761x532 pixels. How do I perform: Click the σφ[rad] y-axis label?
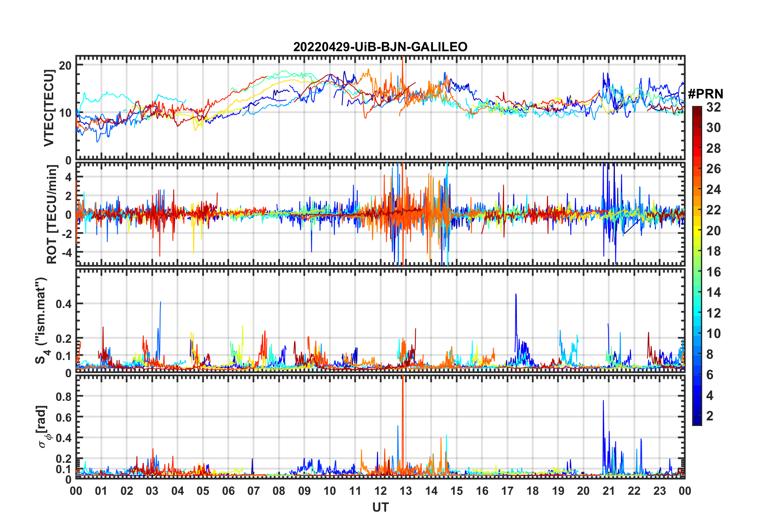click(x=43, y=426)
